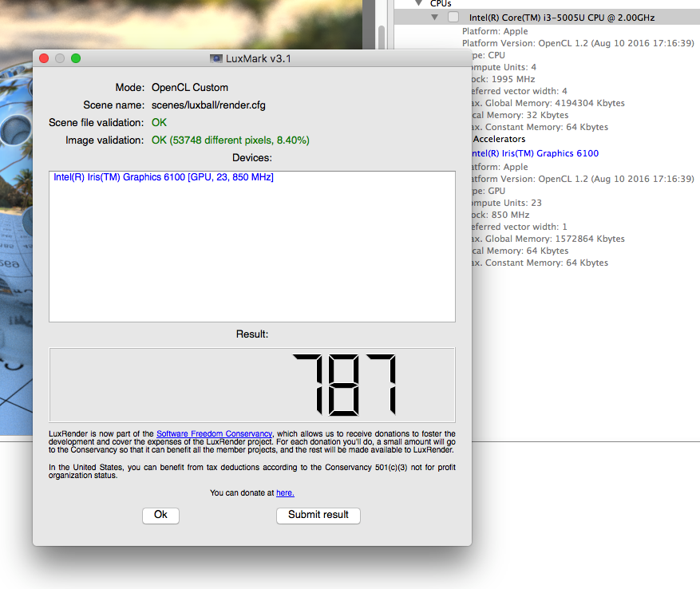Click 'Compute Units: 23' row
The width and height of the screenshot is (700, 589).
click(x=507, y=204)
